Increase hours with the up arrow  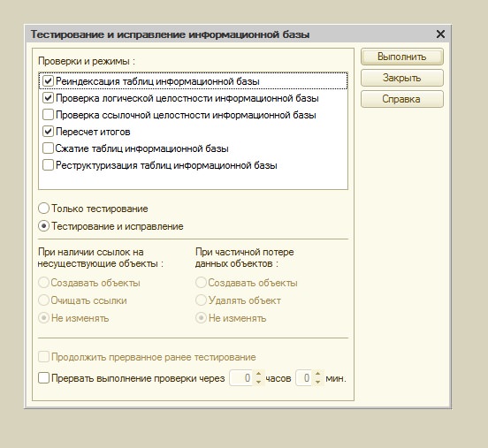(x=259, y=375)
